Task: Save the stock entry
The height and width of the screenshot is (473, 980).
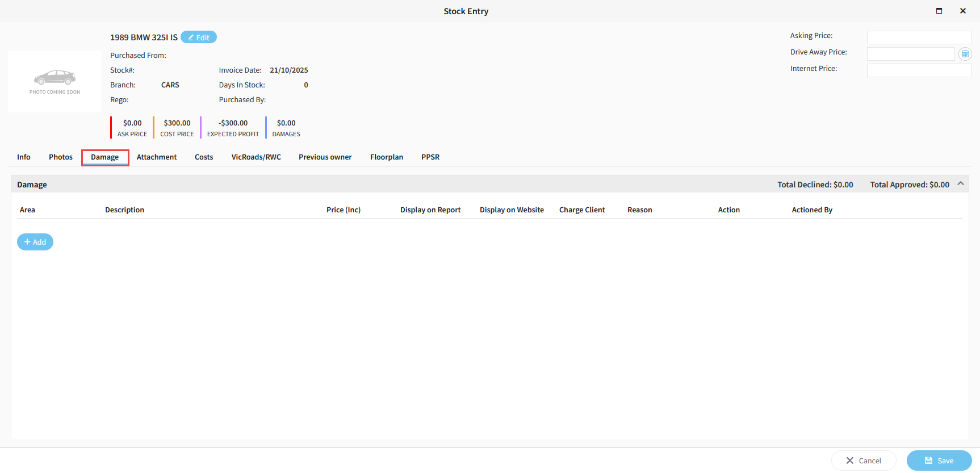Action: point(939,461)
